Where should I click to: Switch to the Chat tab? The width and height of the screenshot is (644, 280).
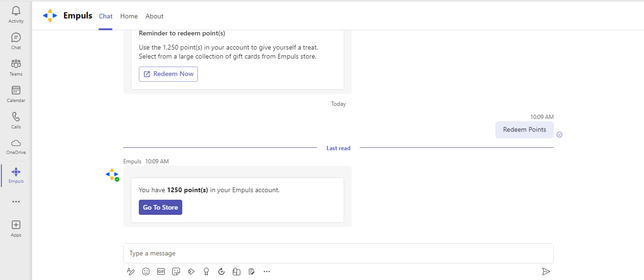[106, 16]
